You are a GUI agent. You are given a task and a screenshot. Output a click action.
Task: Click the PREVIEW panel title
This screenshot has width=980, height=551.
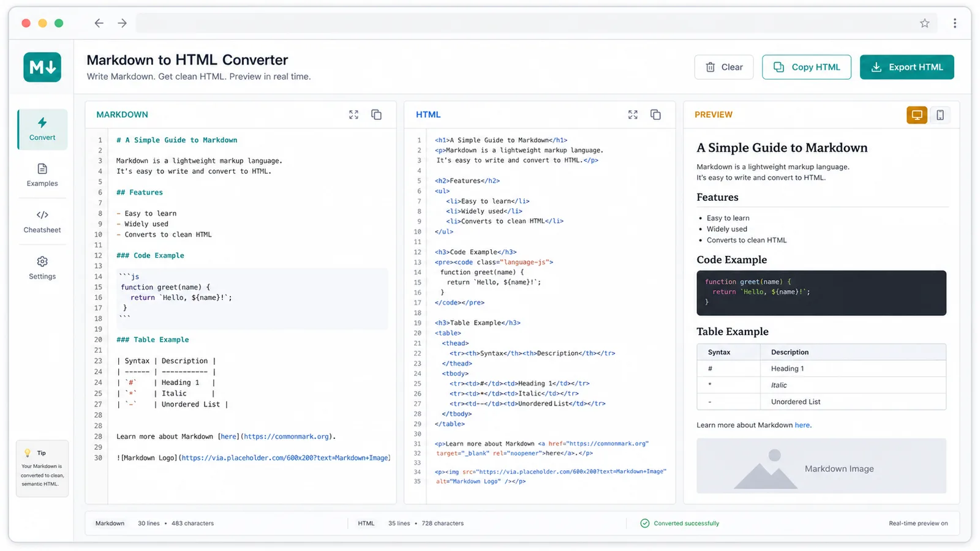pos(714,114)
